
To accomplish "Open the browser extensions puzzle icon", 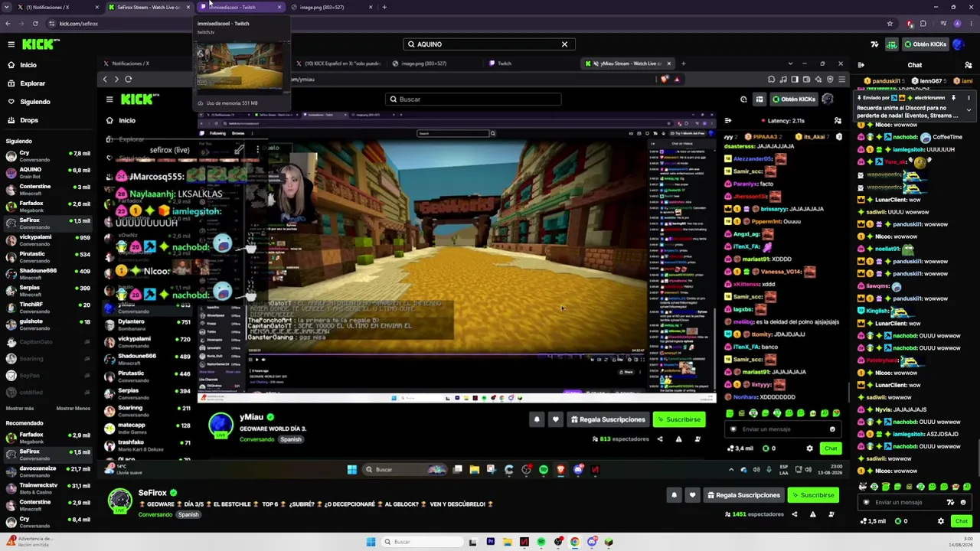I will [923, 24].
